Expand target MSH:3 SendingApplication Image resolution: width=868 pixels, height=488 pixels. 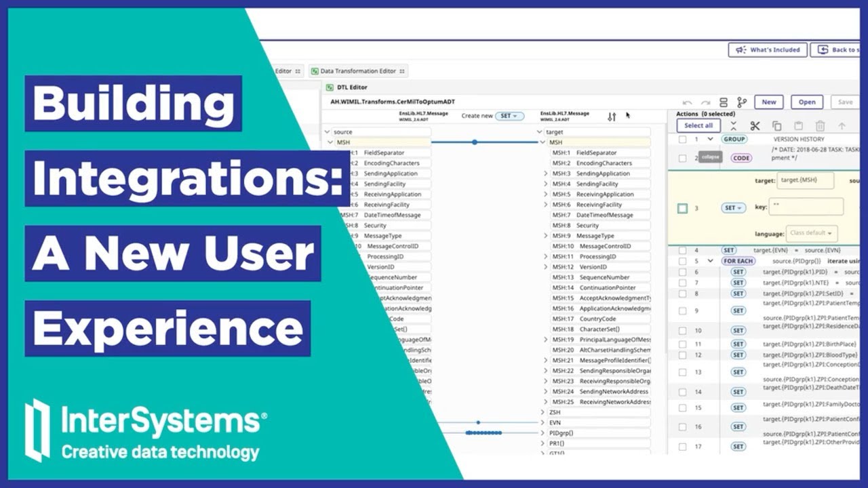545,174
